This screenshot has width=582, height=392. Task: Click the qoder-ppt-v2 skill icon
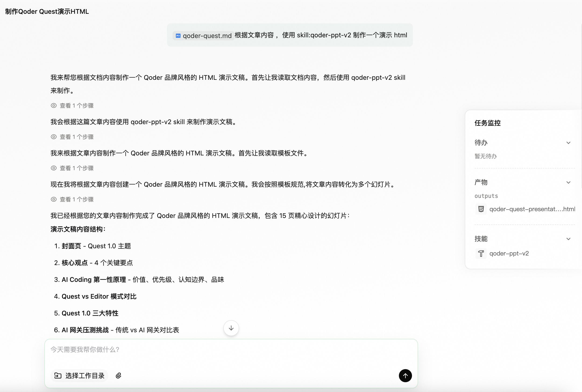coord(481,253)
